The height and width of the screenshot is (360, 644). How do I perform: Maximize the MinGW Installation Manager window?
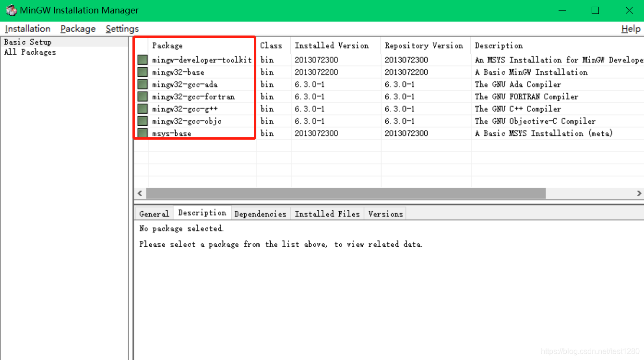595,10
